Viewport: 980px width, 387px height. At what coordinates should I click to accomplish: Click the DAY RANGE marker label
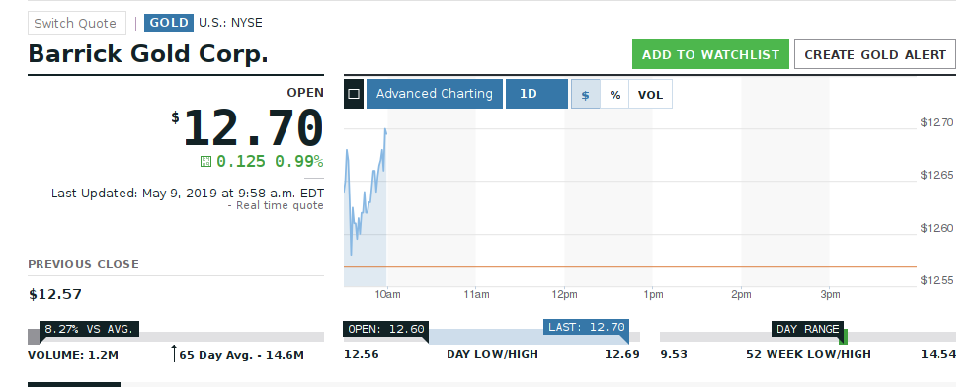[x=807, y=329]
